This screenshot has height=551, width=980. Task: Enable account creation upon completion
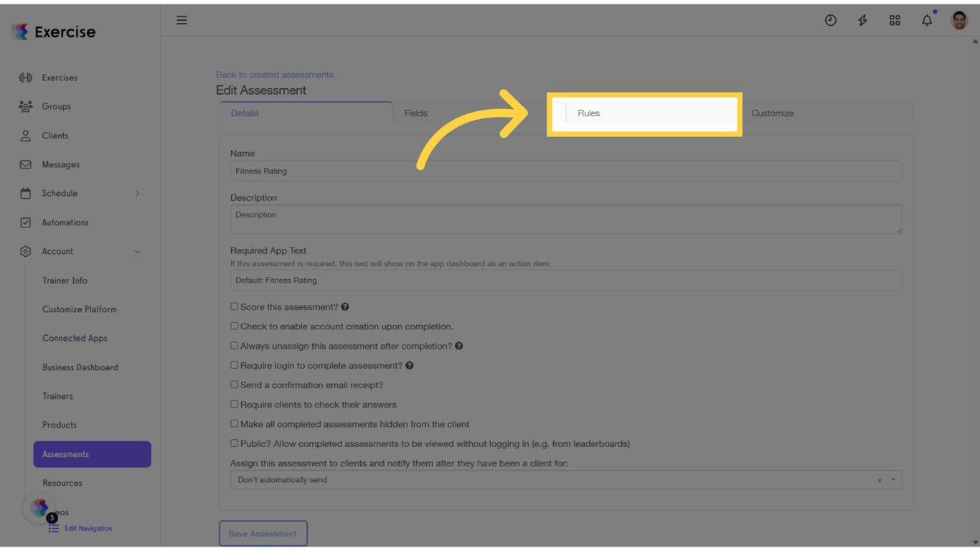(234, 326)
